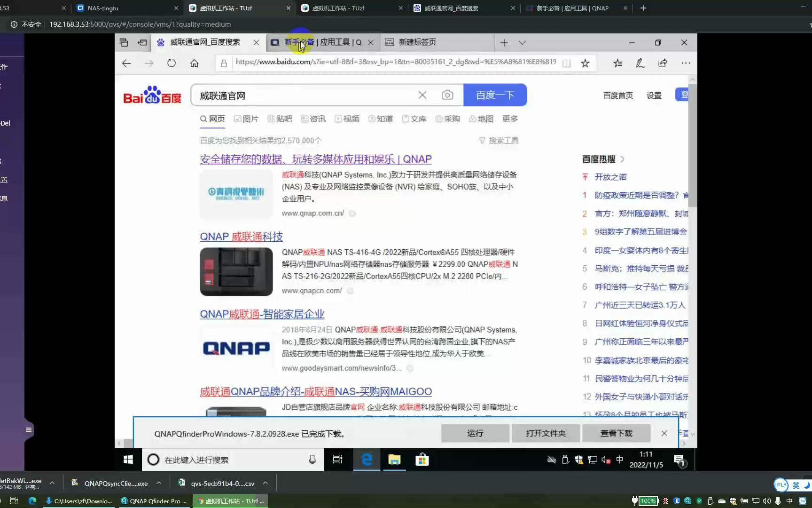Open the tab list dropdown chevron
Viewport: 812px width, 508px height.
coord(523,42)
